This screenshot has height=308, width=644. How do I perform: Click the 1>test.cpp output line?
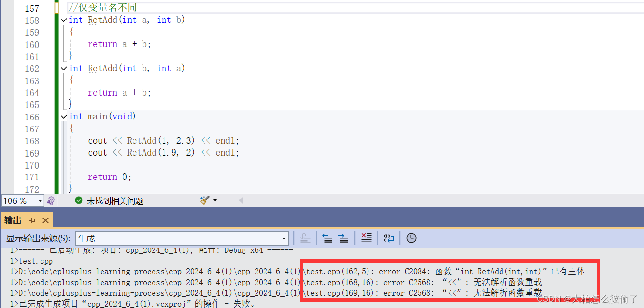tap(31, 261)
